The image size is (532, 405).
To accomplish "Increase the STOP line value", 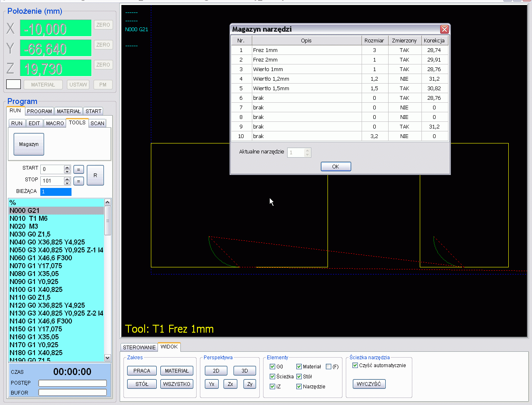I will [x=67, y=179].
